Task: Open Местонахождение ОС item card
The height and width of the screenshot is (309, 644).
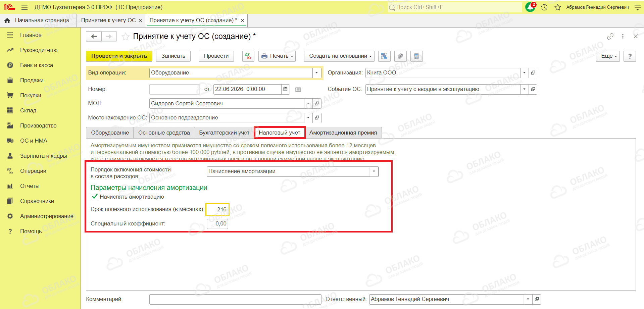Action: 317,118
